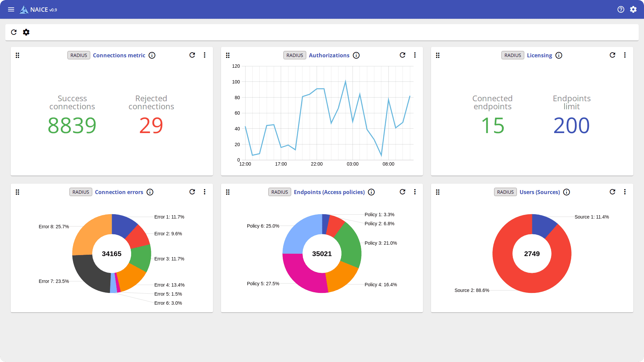Click drag handle of Connection errors widget
This screenshot has width=644, height=362.
(17, 192)
